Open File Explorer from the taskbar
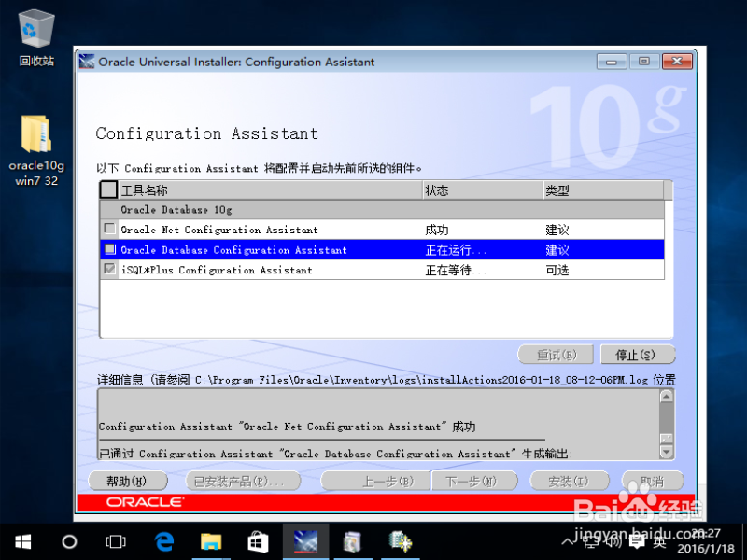Screen dimensions: 747x560 point(210,541)
